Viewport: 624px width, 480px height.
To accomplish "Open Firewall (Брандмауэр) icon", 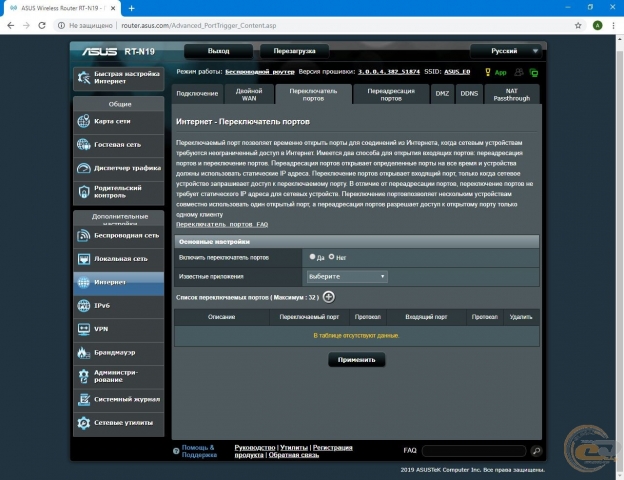I will coord(84,353).
